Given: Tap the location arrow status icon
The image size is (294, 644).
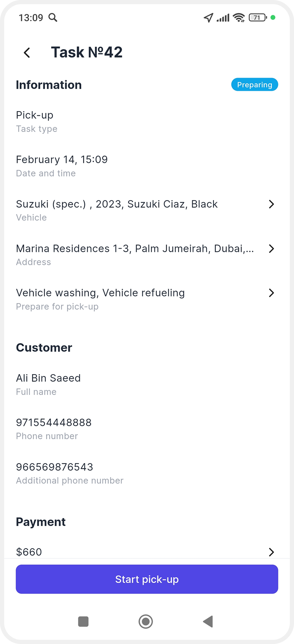Looking at the screenshot, I should (208, 17).
